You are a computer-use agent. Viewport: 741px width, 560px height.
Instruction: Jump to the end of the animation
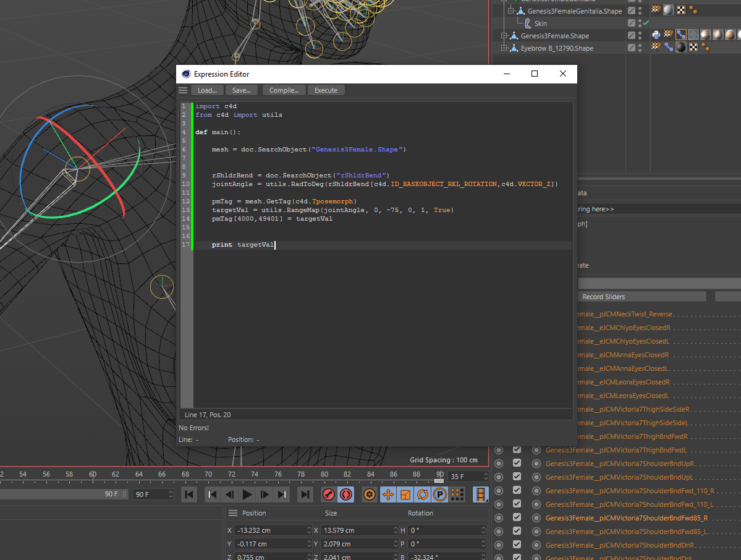tap(305, 494)
